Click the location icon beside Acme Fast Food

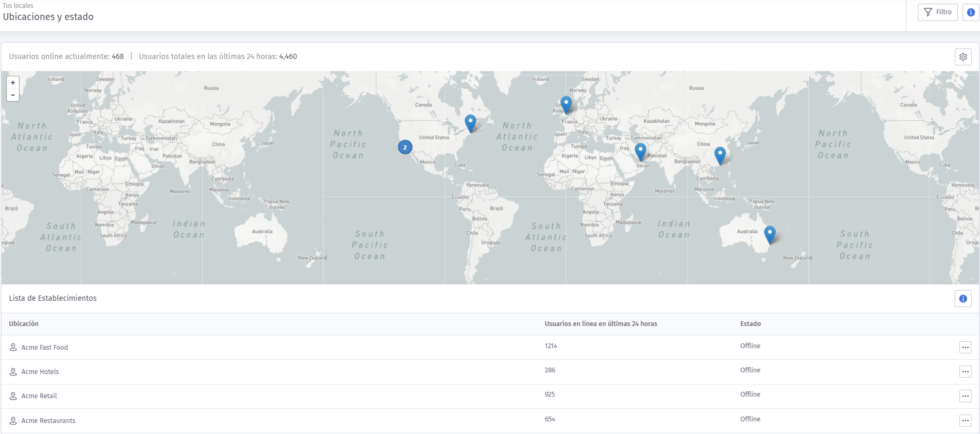click(13, 348)
